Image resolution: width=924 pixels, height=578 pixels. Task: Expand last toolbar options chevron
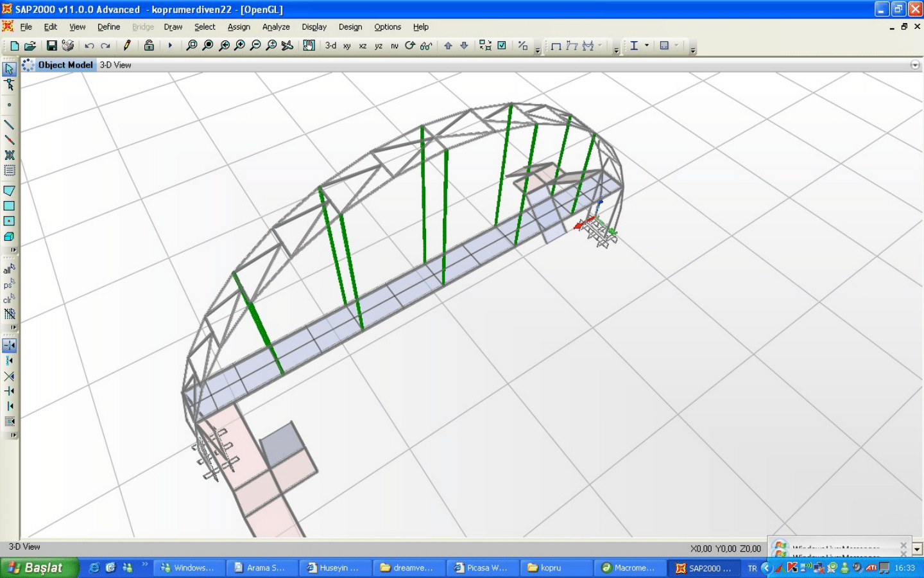coord(693,49)
